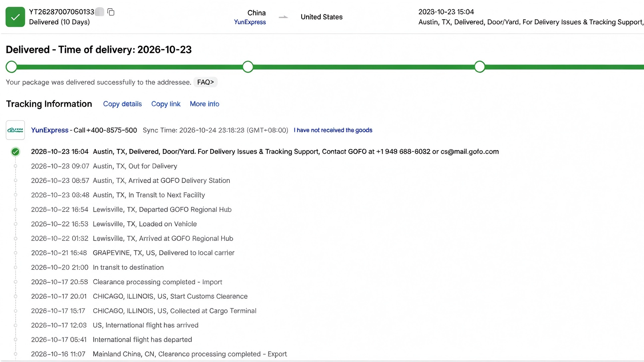Click 'GRAPEVINE, TX, US, Delivered to local carrier'

tap(163, 253)
